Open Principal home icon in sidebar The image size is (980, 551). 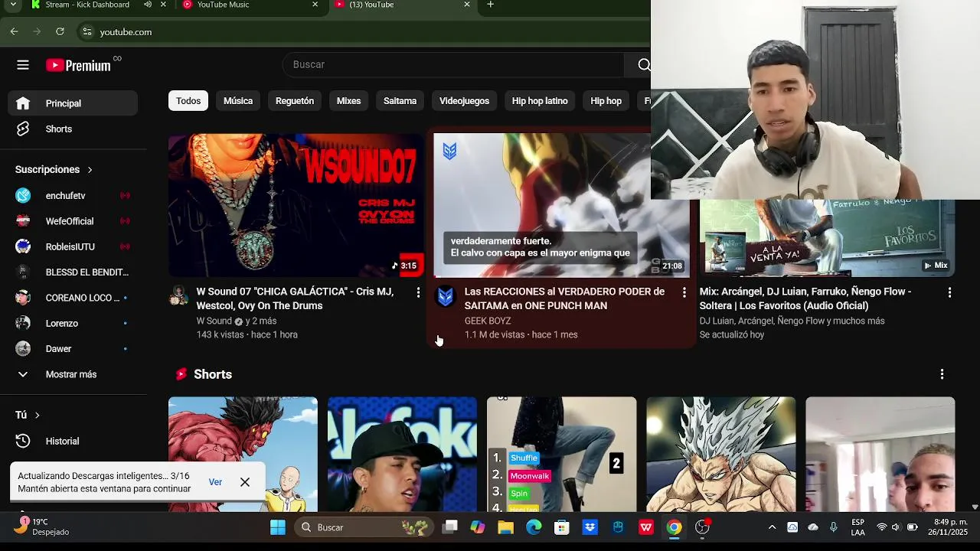point(23,103)
